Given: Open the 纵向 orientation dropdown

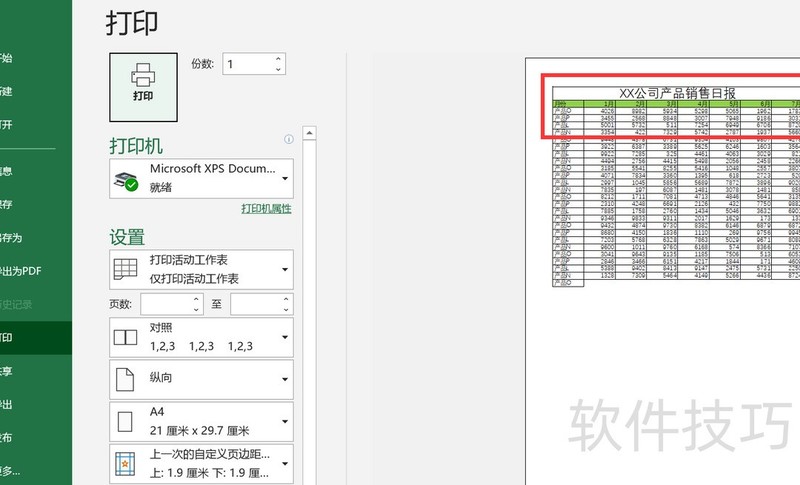Looking at the screenshot, I should click(x=202, y=379).
